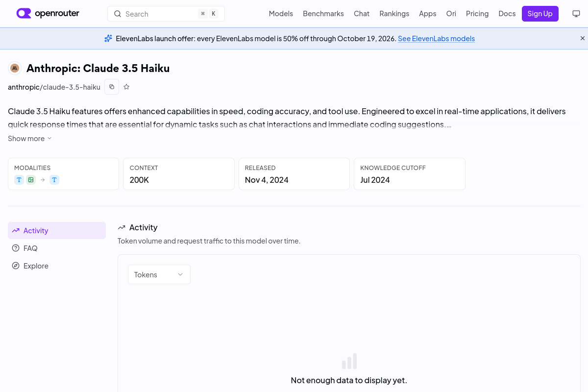588x392 pixels.
Task: Click the Modalities card label
Action: tap(32, 168)
